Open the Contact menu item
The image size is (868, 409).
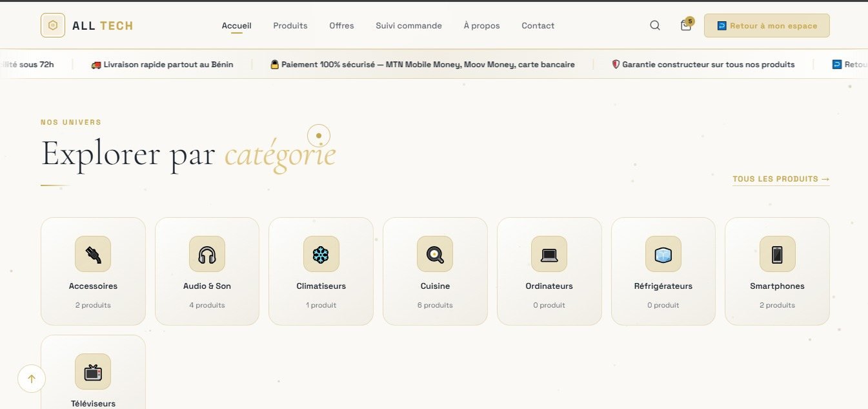point(538,26)
